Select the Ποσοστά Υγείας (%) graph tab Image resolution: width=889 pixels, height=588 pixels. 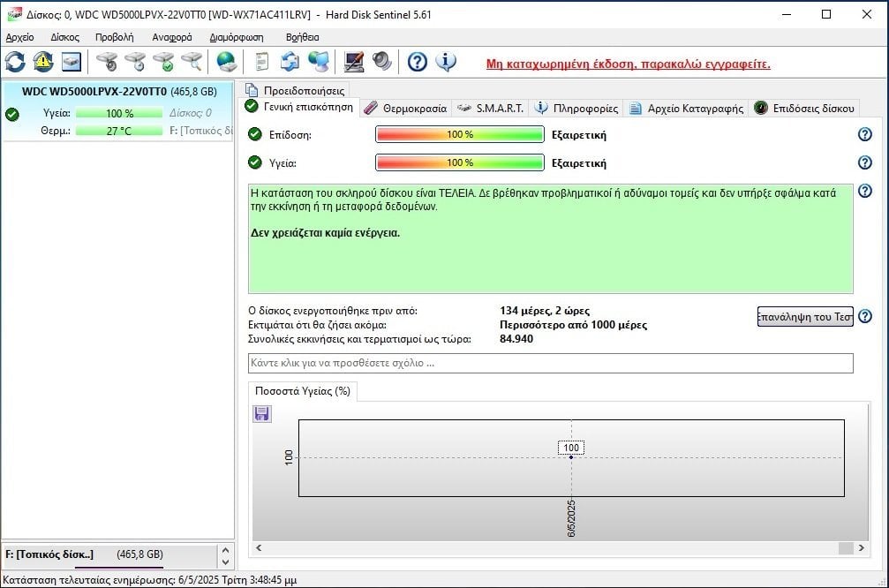click(x=303, y=391)
